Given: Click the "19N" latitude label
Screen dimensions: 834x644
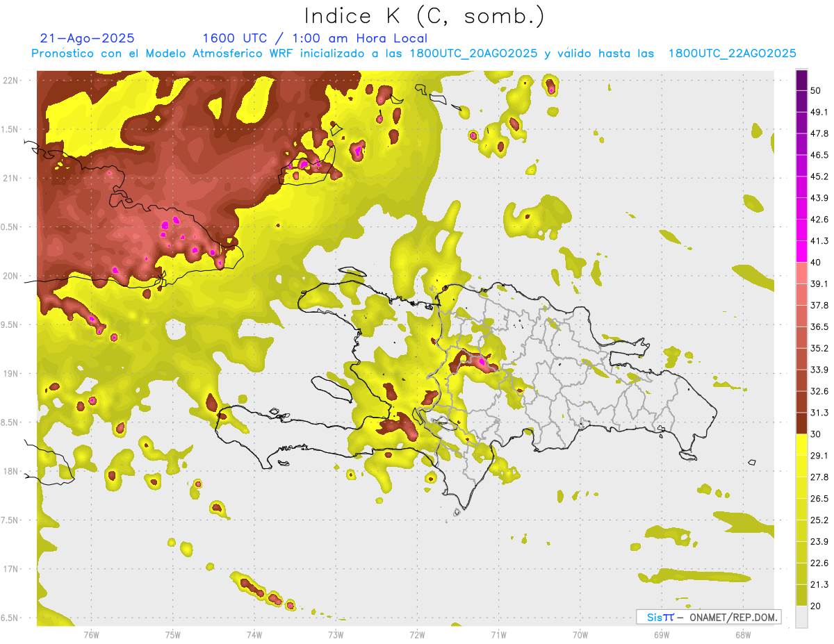Looking at the screenshot, I should pos(10,374).
